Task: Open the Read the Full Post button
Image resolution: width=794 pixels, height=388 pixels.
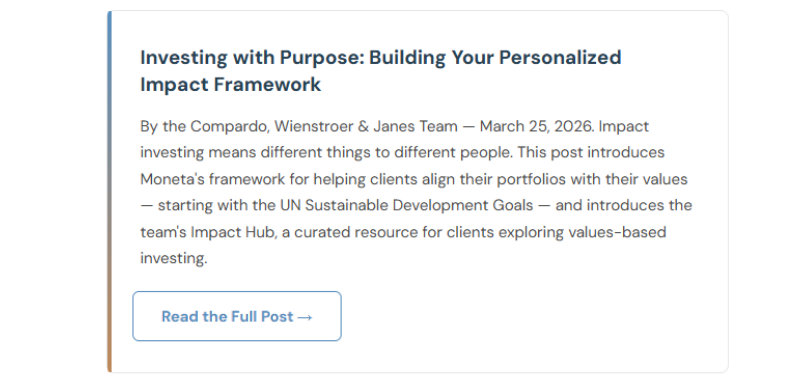Action: 237,316
